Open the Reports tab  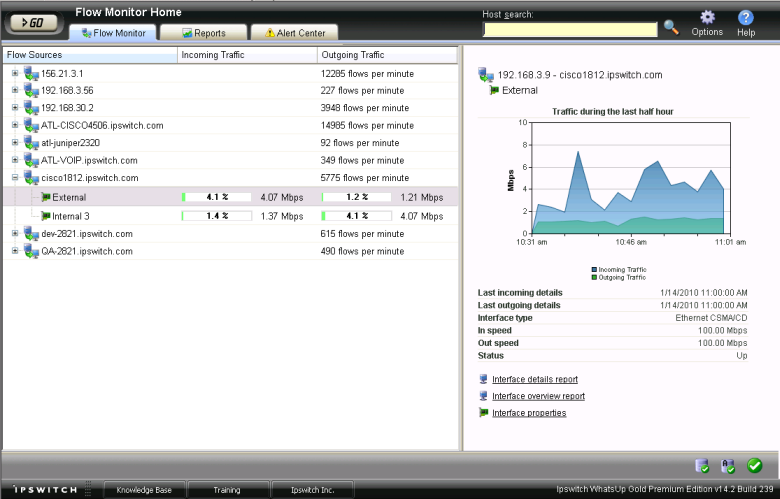coord(203,33)
